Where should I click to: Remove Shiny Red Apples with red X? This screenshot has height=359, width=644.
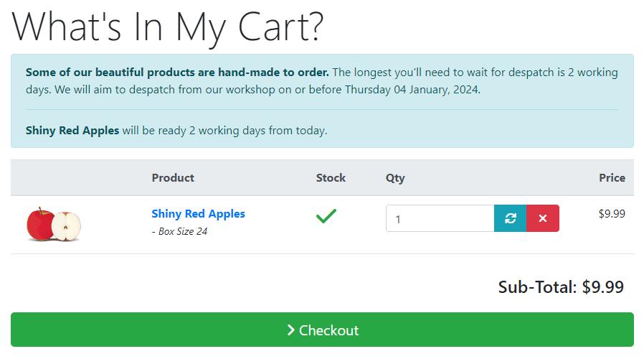click(543, 218)
